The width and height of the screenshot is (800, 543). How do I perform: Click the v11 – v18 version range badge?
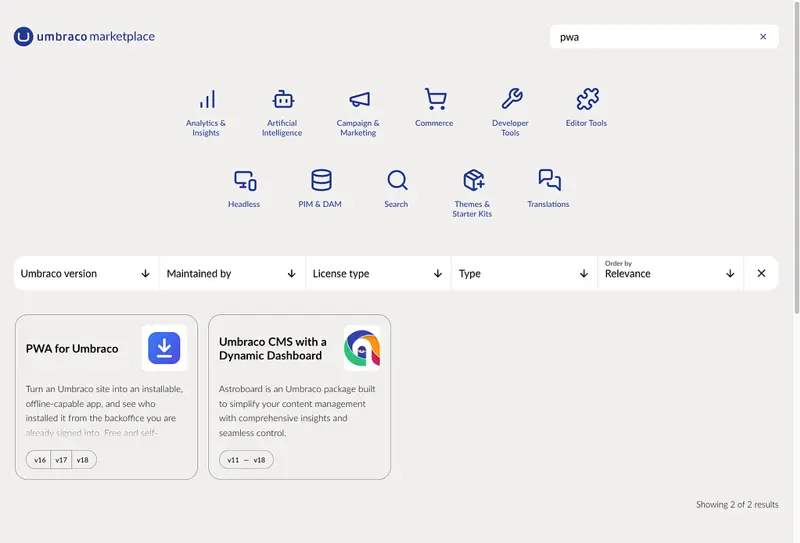tap(246, 460)
